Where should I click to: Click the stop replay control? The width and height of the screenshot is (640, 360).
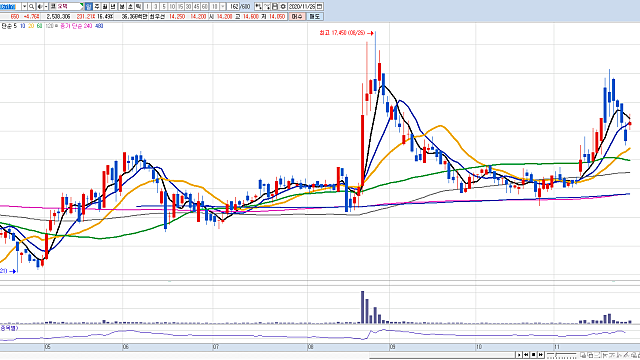tap(533, 355)
